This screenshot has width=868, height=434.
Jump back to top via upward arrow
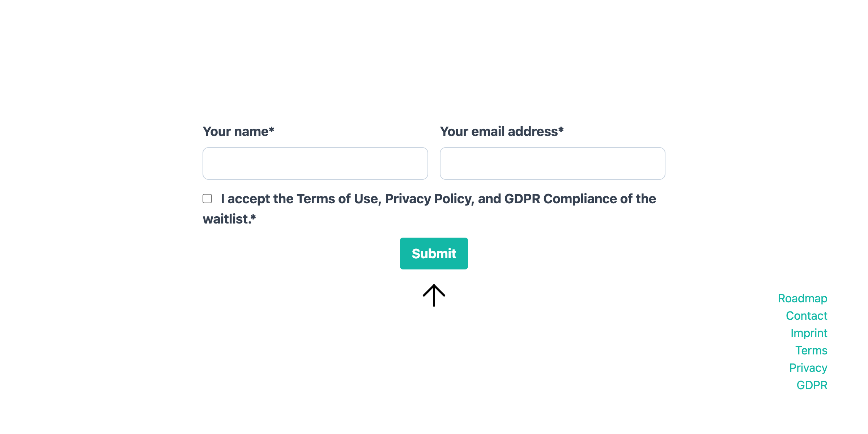point(434,295)
